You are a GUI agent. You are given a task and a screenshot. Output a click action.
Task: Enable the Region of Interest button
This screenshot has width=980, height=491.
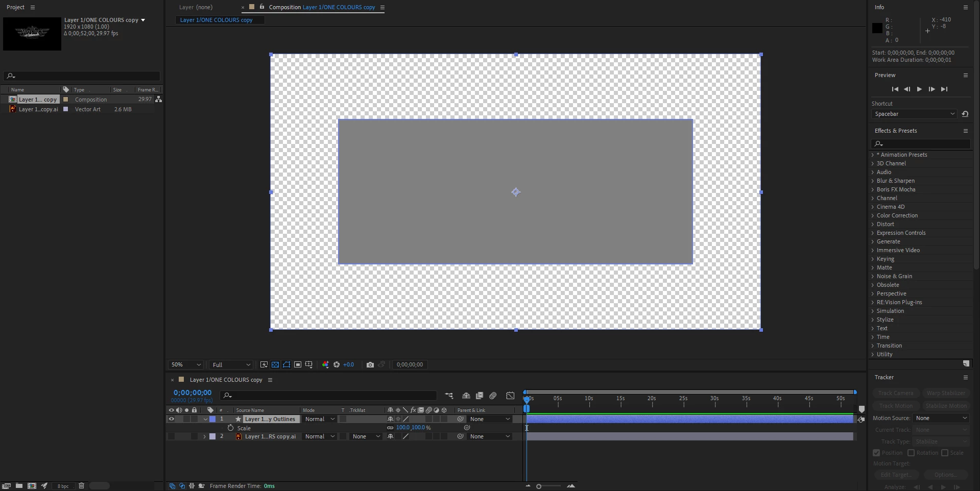pos(298,364)
